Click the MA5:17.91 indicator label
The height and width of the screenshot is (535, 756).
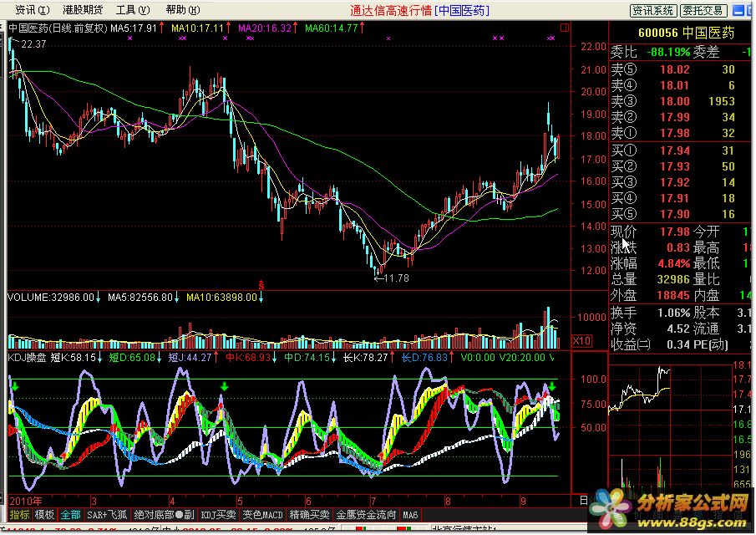(x=134, y=28)
